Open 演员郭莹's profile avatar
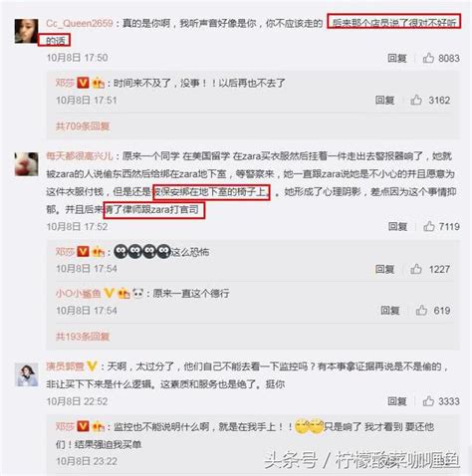Viewport: 472px width, 476px height. [x=27, y=374]
